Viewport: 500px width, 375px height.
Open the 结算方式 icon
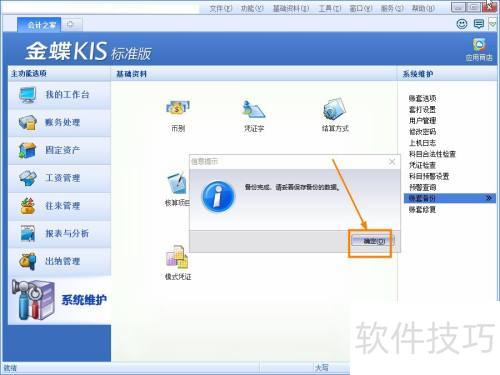(x=335, y=115)
